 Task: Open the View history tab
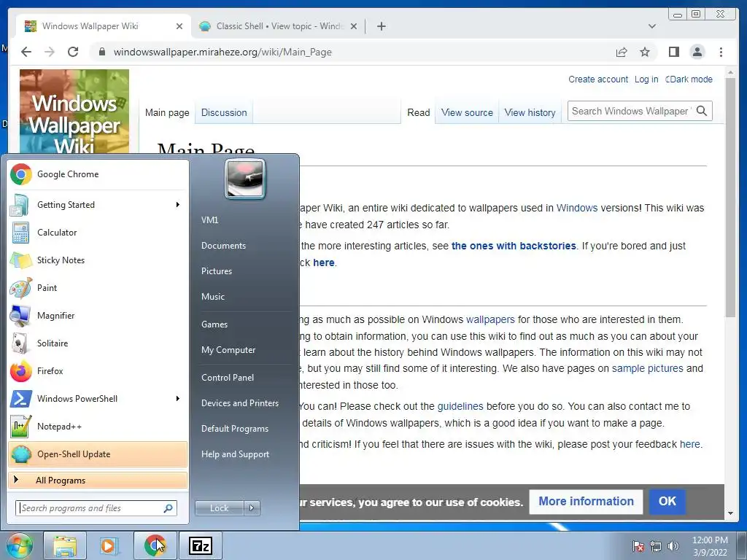coord(530,113)
